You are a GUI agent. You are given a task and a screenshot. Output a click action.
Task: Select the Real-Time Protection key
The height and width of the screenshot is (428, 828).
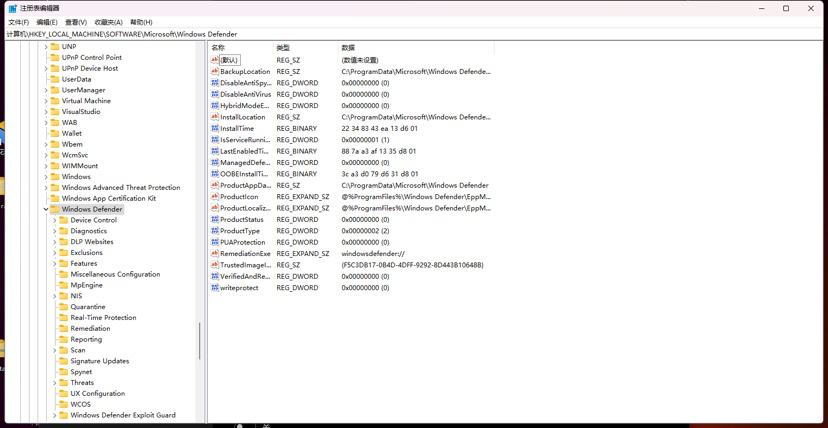pyautogui.click(x=104, y=317)
